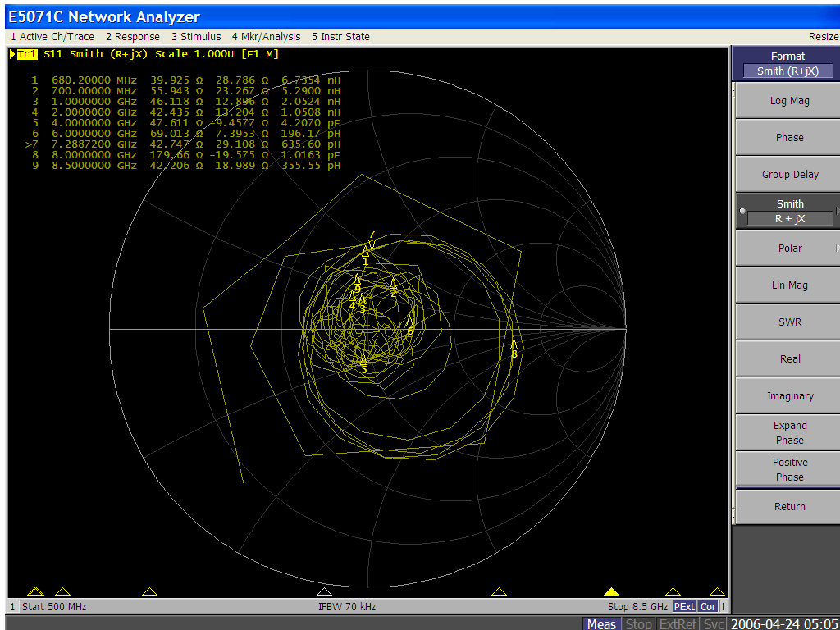The image size is (840, 630).
Task: Select the Expand Phase softkey
Action: click(789, 432)
